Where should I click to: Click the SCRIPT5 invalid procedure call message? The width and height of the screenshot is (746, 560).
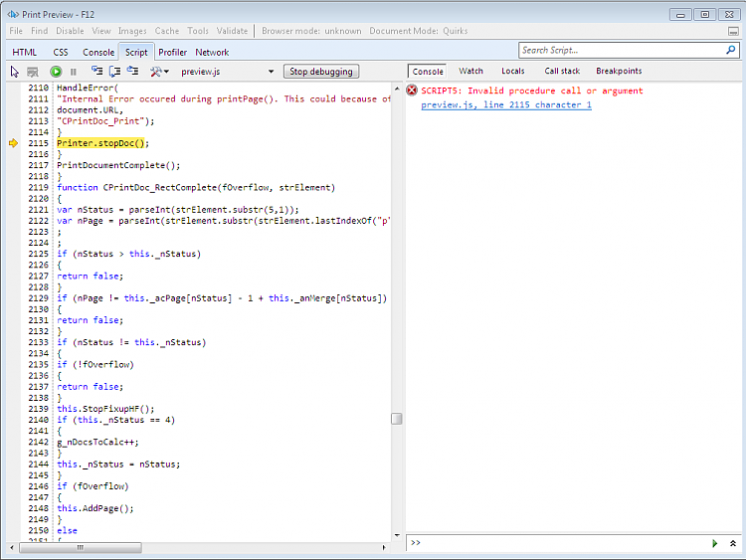click(x=532, y=91)
